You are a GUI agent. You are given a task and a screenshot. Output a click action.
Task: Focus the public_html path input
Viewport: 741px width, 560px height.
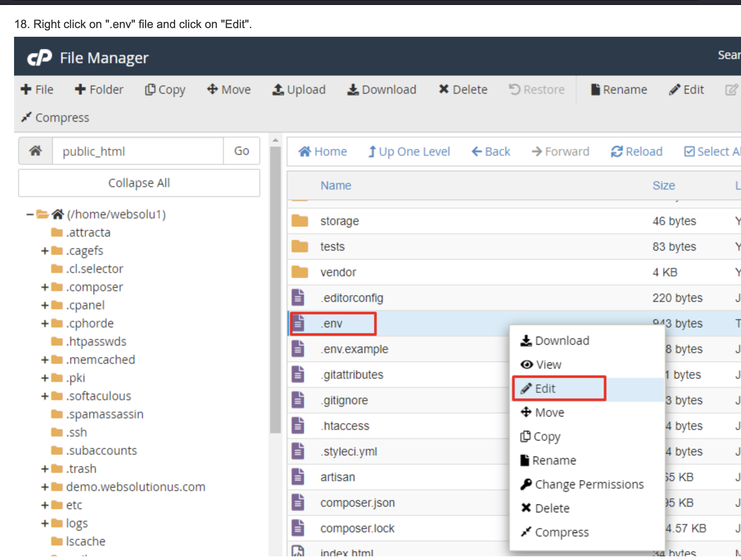point(138,151)
